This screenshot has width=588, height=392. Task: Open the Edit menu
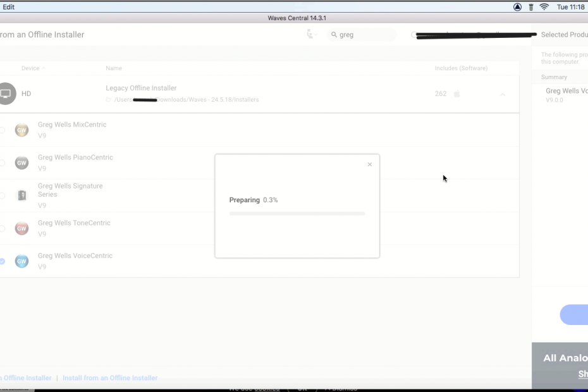tap(8, 7)
